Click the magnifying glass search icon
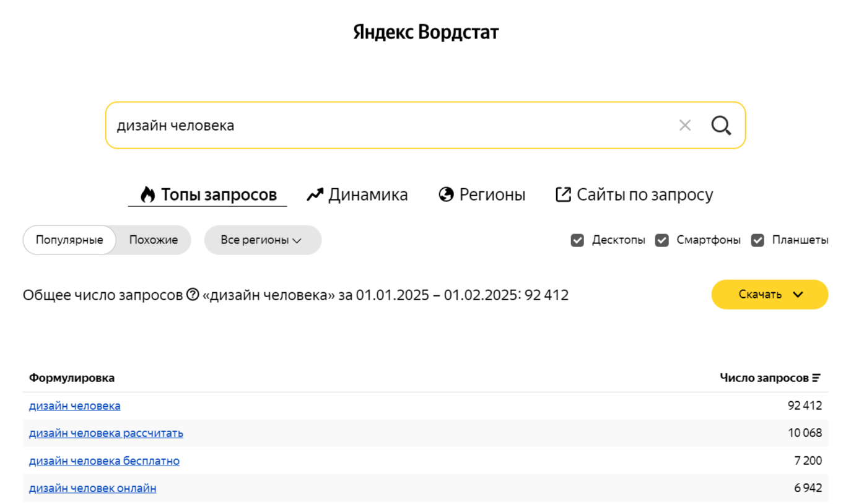The image size is (851, 504). pyautogui.click(x=721, y=126)
